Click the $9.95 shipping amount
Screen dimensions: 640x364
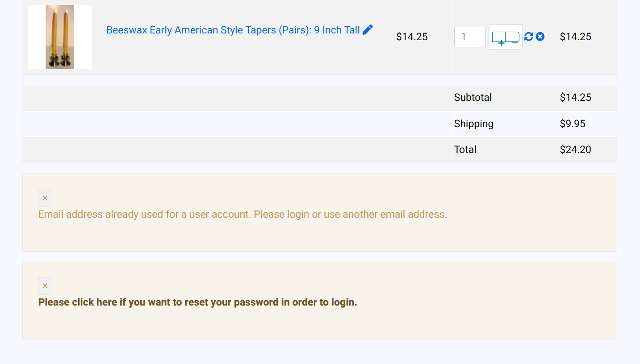(572, 124)
